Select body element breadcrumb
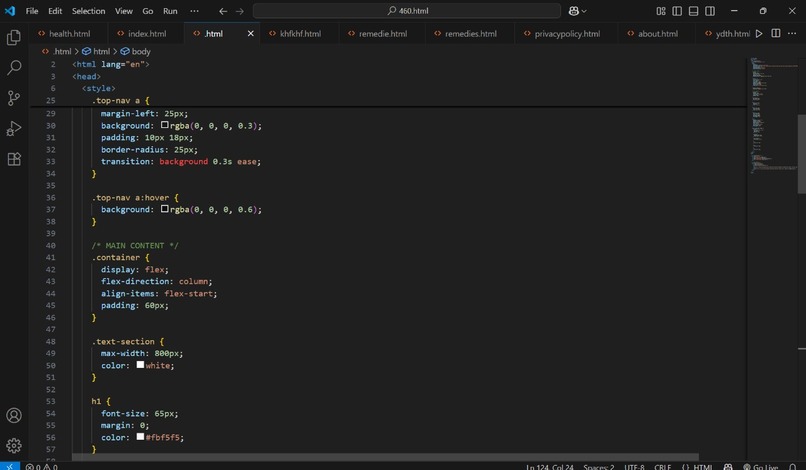 (136, 51)
